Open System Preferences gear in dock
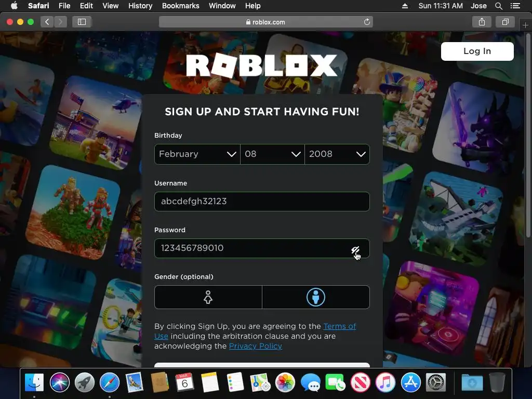Screen dimensions: 532x399 click(x=436, y=382)
